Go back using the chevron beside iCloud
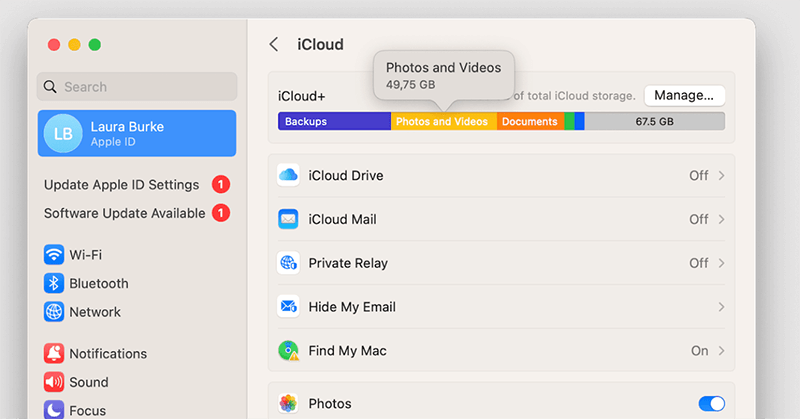 coord(274,44)
